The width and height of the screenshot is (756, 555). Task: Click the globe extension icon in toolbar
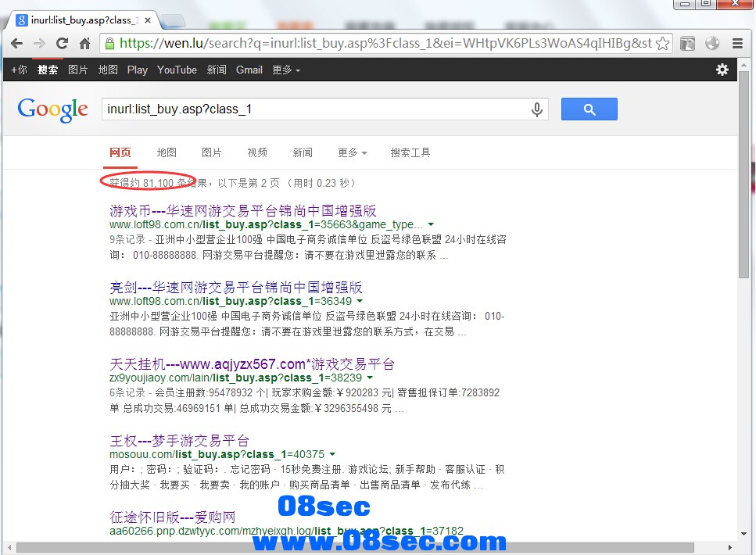pos(712,44)
